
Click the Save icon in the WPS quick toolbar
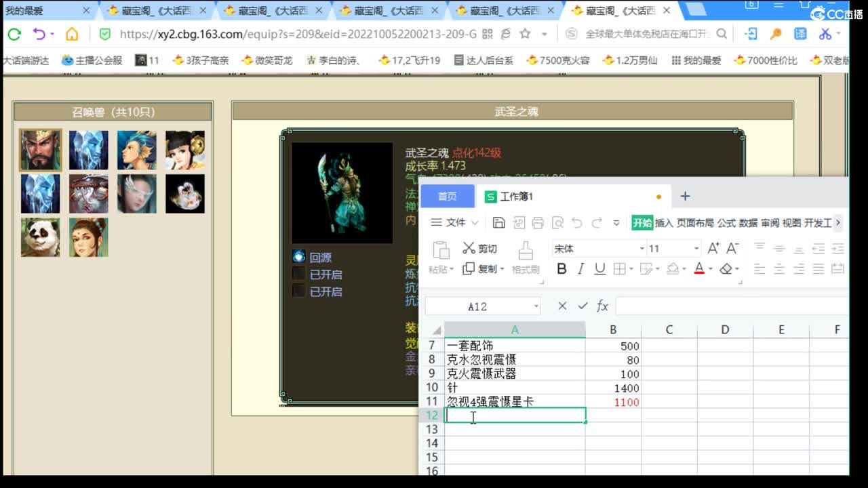tap(498, 222)
